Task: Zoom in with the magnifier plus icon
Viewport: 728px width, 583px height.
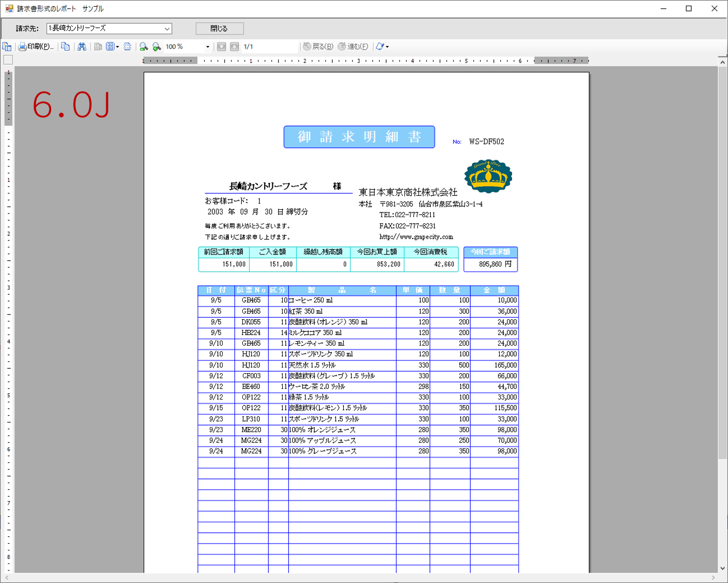Action: coord(156,47)
